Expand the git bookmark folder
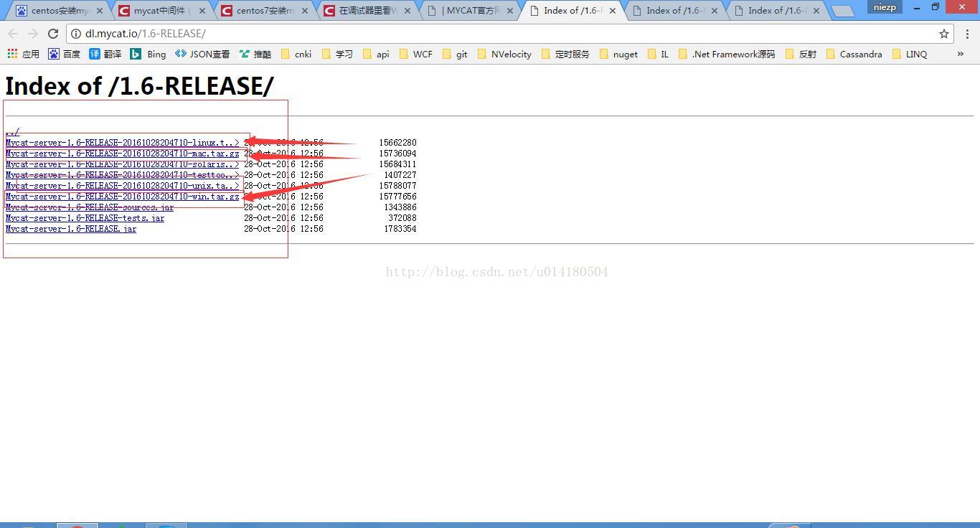Image resolution: width=980 pixels, height=528 pixels. [454, 54]
